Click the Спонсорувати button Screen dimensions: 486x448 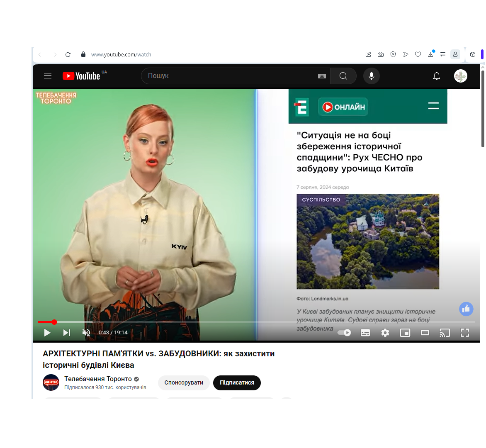pos(184,382)
